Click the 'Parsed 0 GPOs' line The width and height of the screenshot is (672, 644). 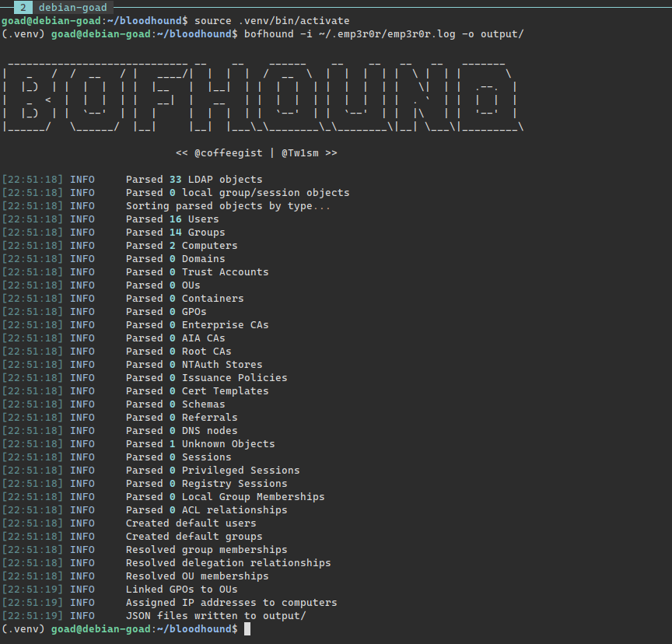click(x=166, y=312)
